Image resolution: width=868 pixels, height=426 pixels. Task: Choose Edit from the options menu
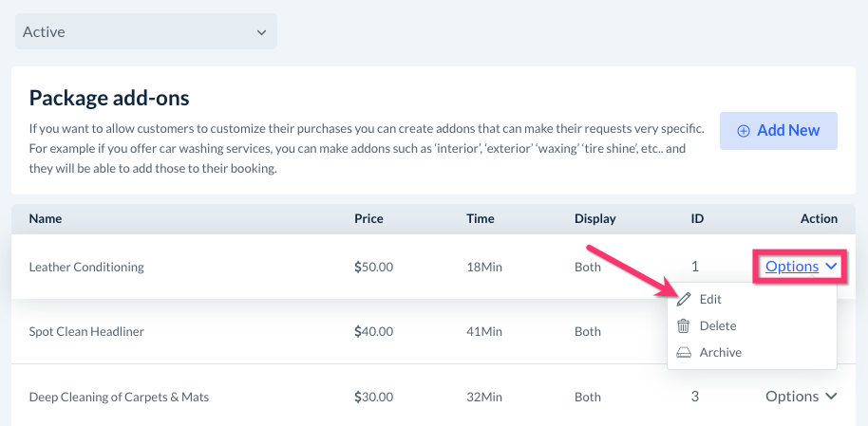(x=710, y=299)
